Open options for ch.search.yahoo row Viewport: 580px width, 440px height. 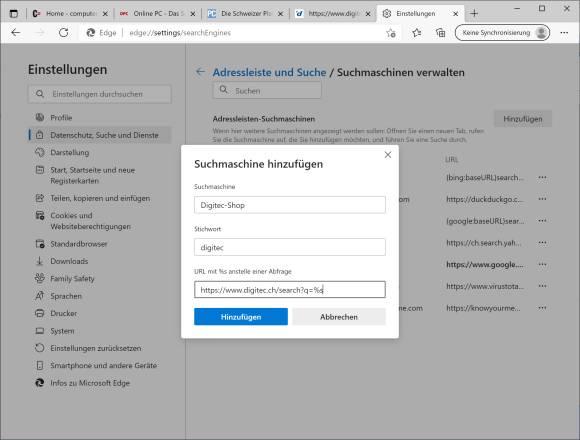coord(542,243)
